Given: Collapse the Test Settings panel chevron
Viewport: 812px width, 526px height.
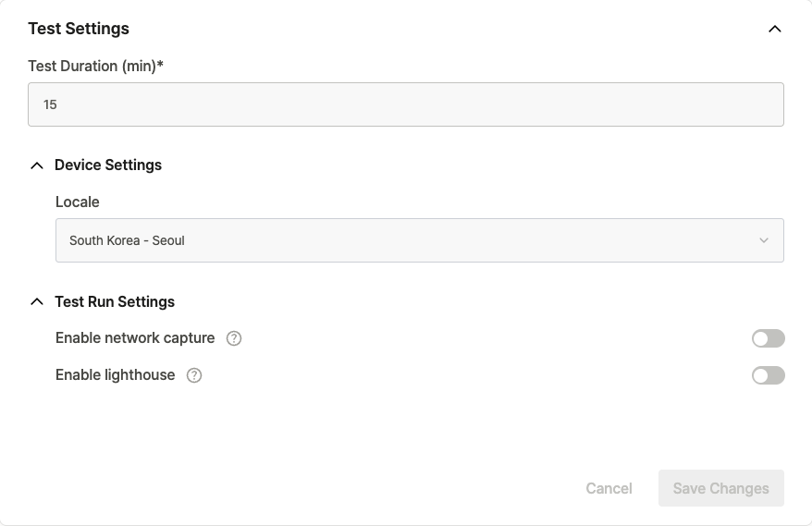Looking at the screenshot, I should (775, 29).
